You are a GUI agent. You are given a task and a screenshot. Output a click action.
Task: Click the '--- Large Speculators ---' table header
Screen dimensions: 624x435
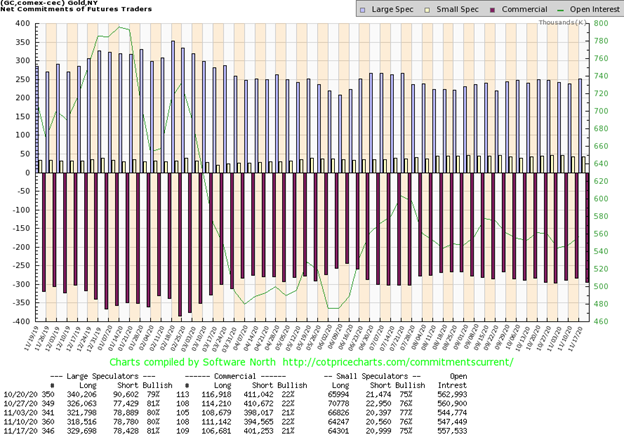pos(103,376)
